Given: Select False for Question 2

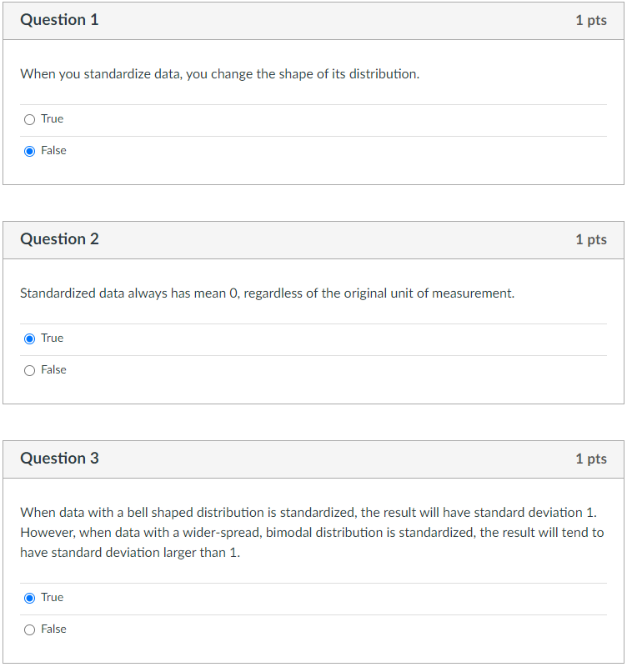Looking at the screenshot, I should pos(29,369).
